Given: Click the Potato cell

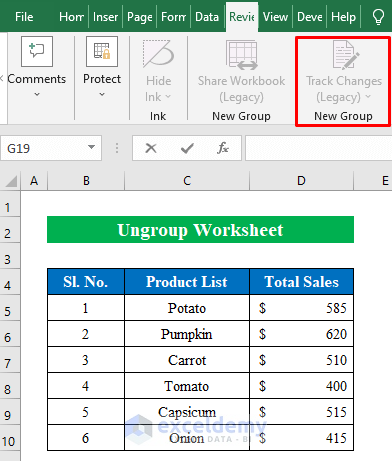Looking at the screenshot, I should pyautogui.click(x=187, y=308).
